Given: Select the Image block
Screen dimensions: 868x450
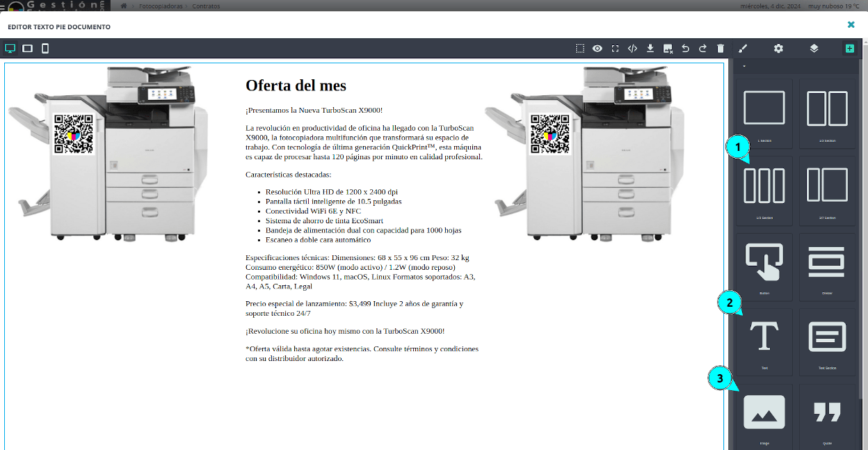Looking at the screenshot, I should [764, 417].
